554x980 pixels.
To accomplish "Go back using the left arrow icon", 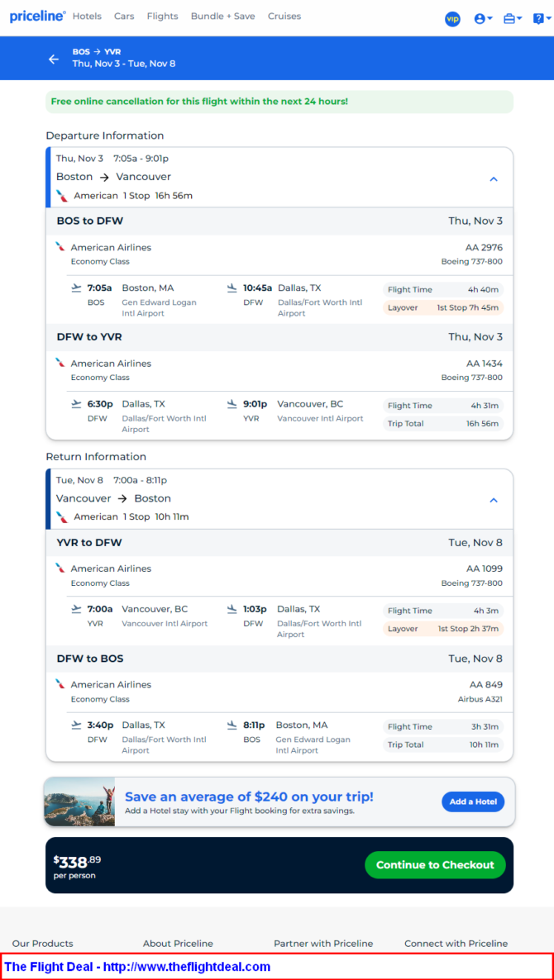I will [54, 59].
